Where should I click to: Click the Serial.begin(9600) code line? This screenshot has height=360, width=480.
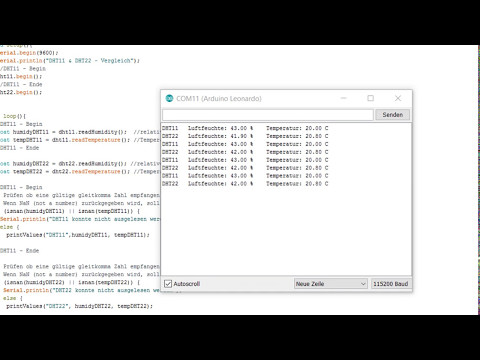pyautogui.click(x=29, y=53)
